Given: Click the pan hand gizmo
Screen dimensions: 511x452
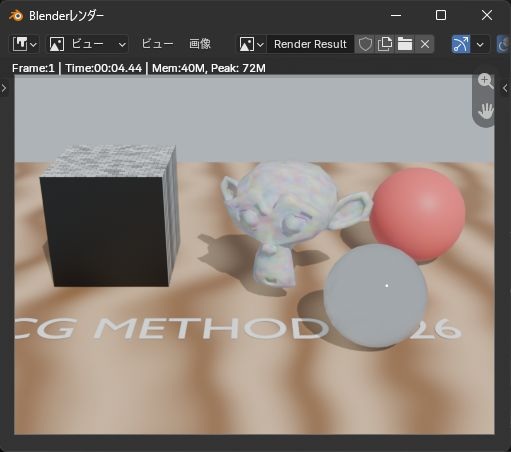Looking at the screenshot, I should click(485, 111).
